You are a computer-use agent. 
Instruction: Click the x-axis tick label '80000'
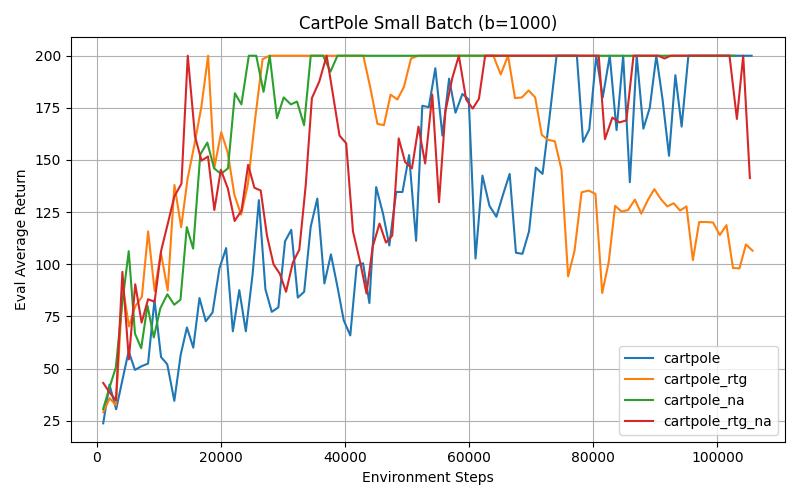tap(593, 457)
